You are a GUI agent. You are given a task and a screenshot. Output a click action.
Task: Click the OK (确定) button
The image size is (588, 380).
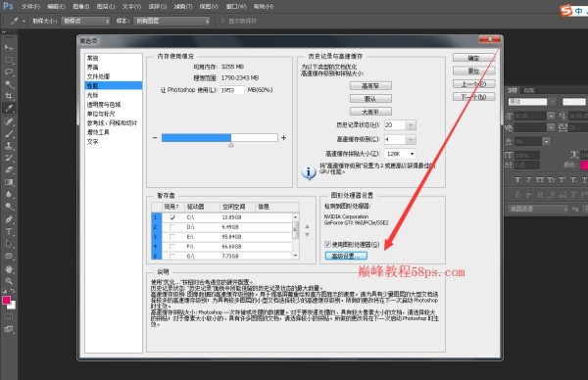click(473, 58)
